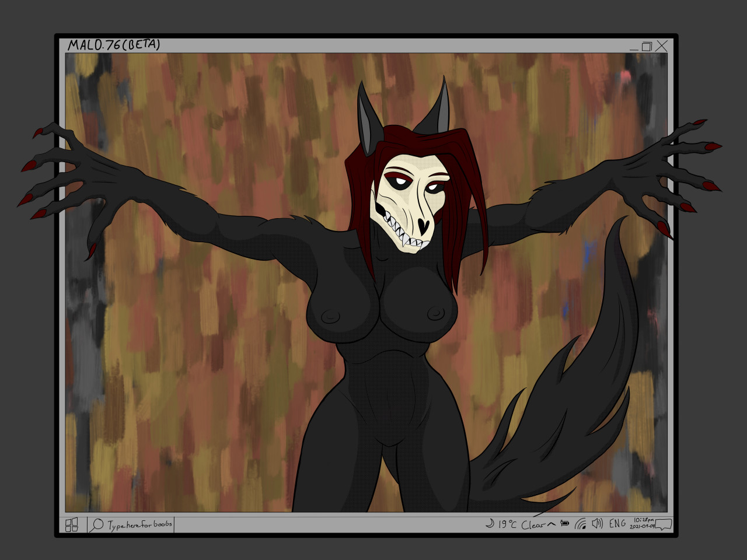Click the moon weather icon
Image resolution: width=747 pixels, height=560 pixels.
(489, 524)
